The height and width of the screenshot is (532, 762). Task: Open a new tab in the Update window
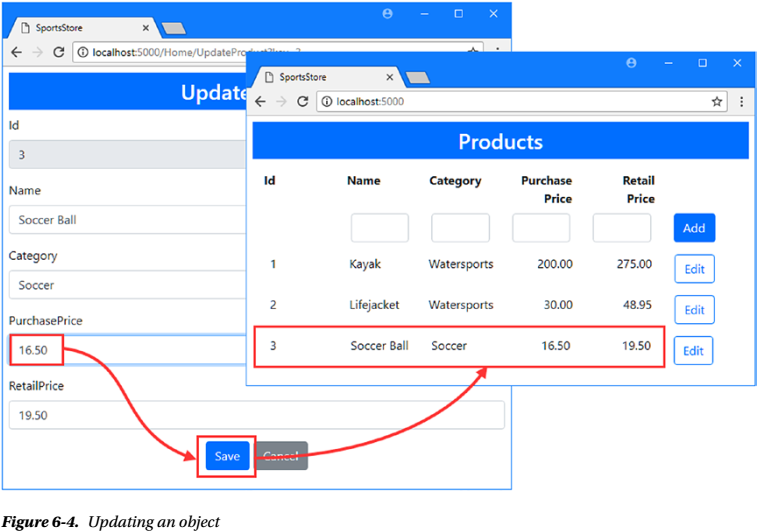pyautogui.click(x=174, y=28)
